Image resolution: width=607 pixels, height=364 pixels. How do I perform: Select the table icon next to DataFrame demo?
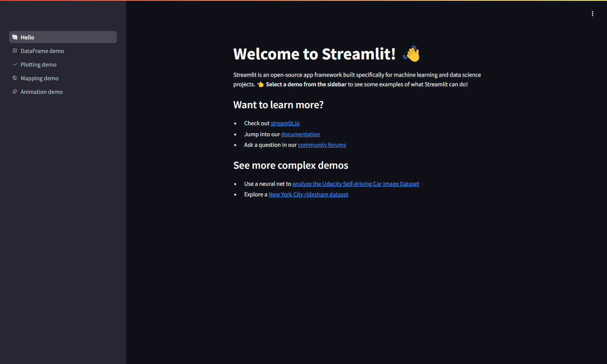click(15, 50)
